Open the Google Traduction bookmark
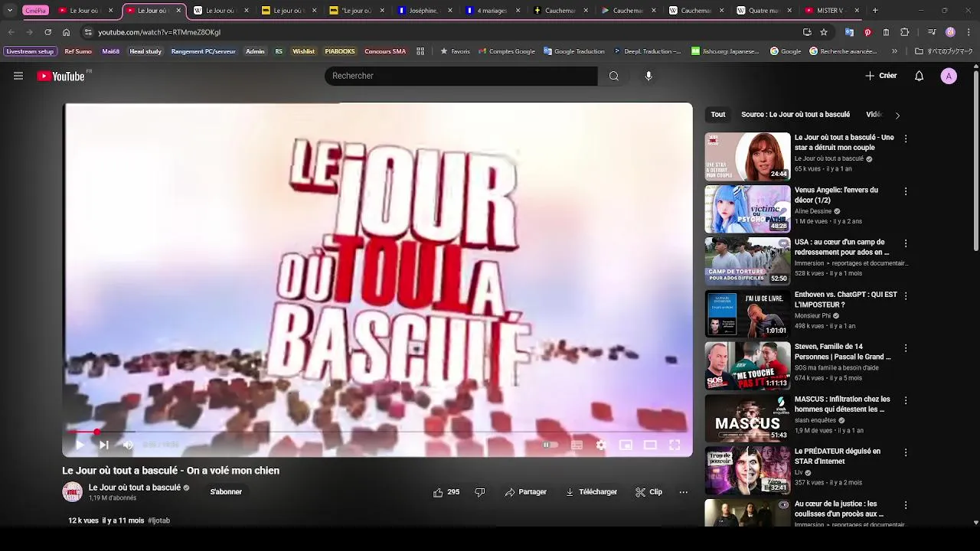This screenshot has width=980, height=551. pyautogui.click(x=574, y=51)
